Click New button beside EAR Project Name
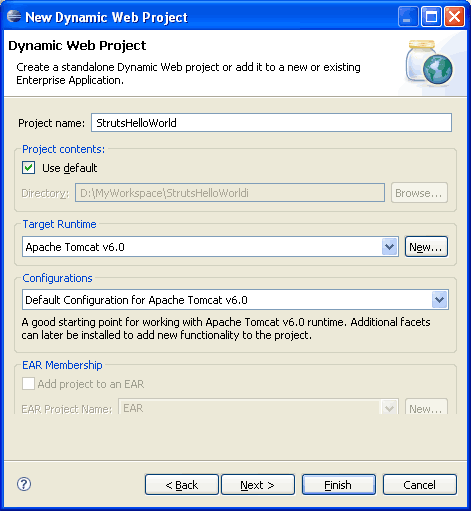This screenshot has width=471, height=511. pos(426,407)
